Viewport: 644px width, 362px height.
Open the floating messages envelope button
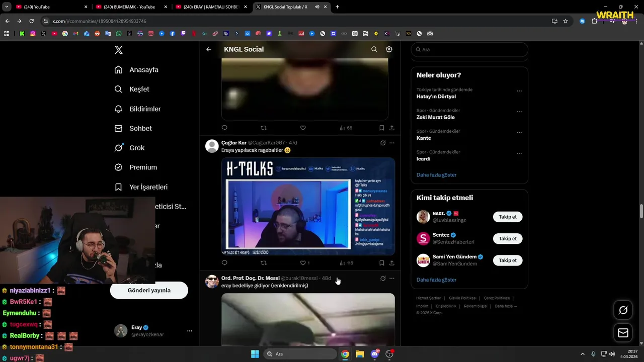(623, 333)
